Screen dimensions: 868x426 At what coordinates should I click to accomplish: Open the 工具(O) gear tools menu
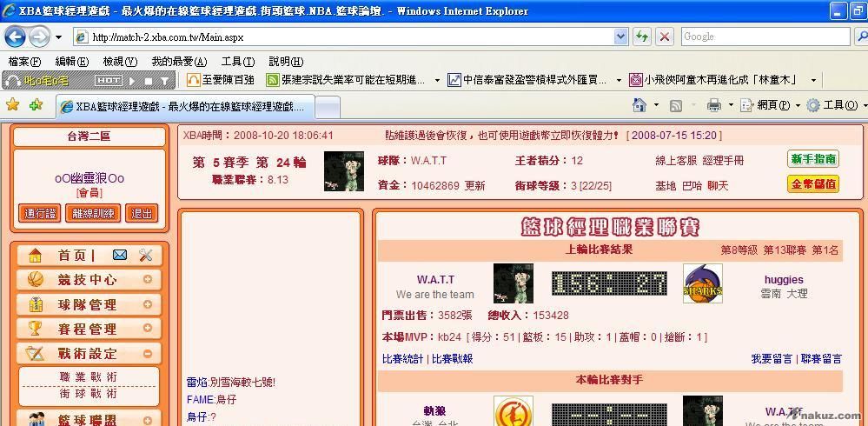coord(836,104)
